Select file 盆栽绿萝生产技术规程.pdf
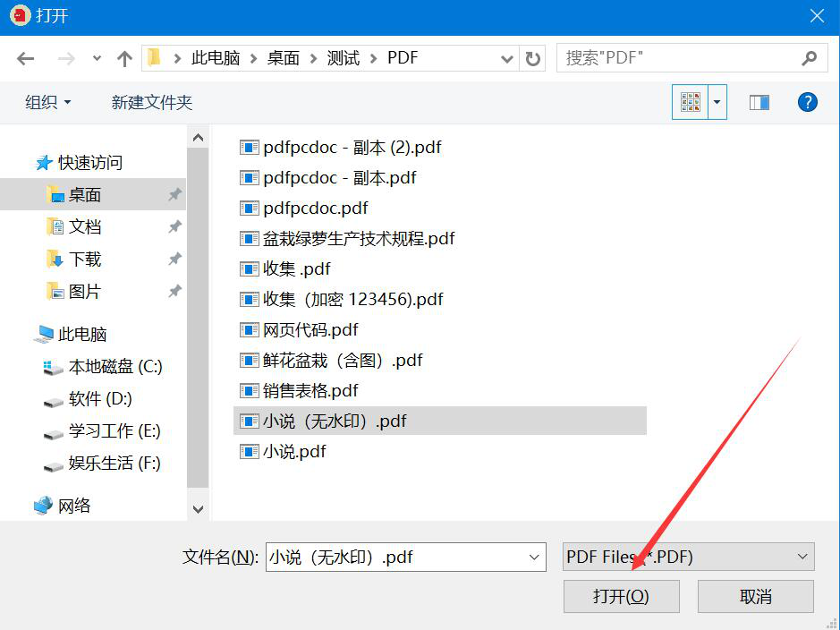This screenshot has width=840, height=630. click(347, 238)
